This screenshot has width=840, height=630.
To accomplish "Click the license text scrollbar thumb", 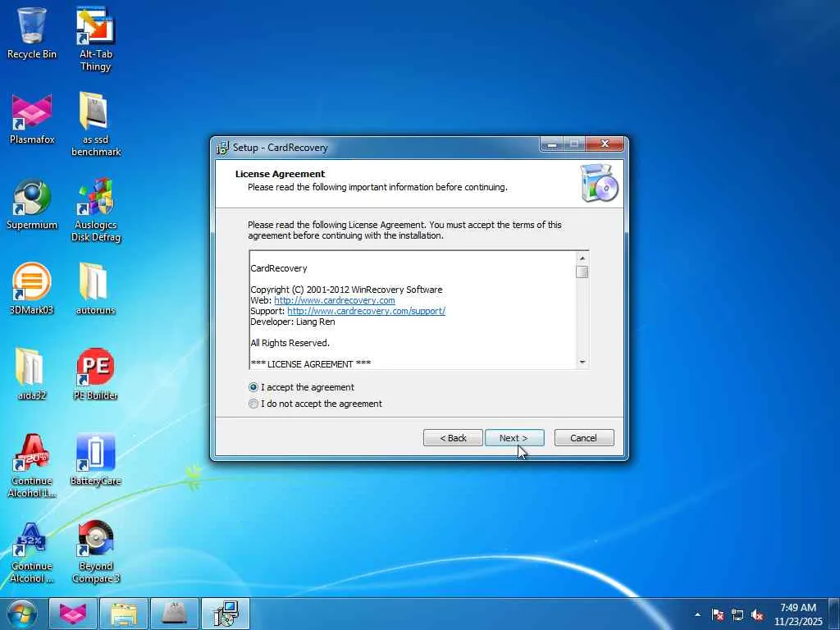I will (582, 272).
